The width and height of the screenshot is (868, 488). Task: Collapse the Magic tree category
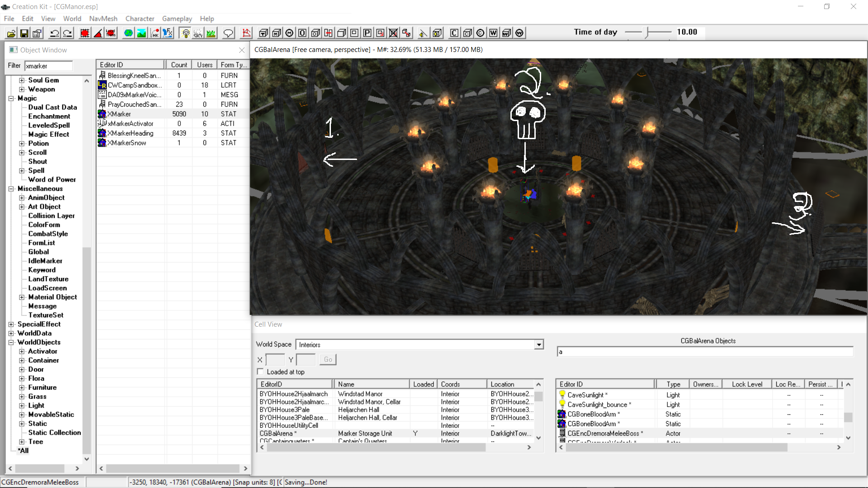(x=11, y=99)
